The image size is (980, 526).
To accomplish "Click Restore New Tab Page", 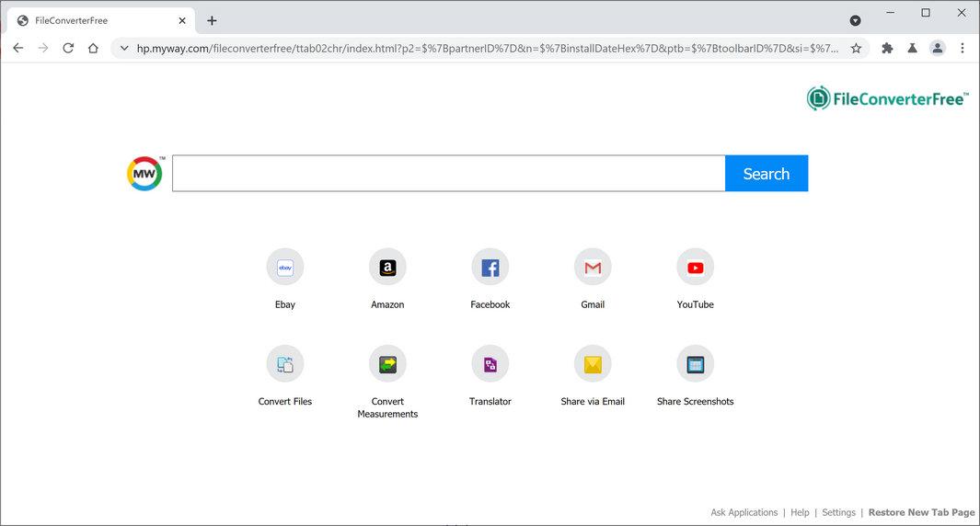I will tap(921, 512).
